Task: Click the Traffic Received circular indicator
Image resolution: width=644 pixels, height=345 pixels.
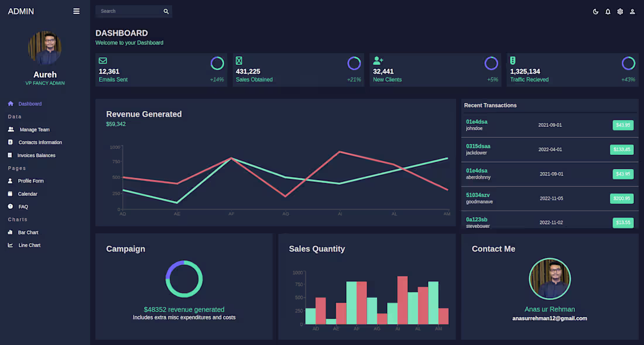Action: pos(628,63)
